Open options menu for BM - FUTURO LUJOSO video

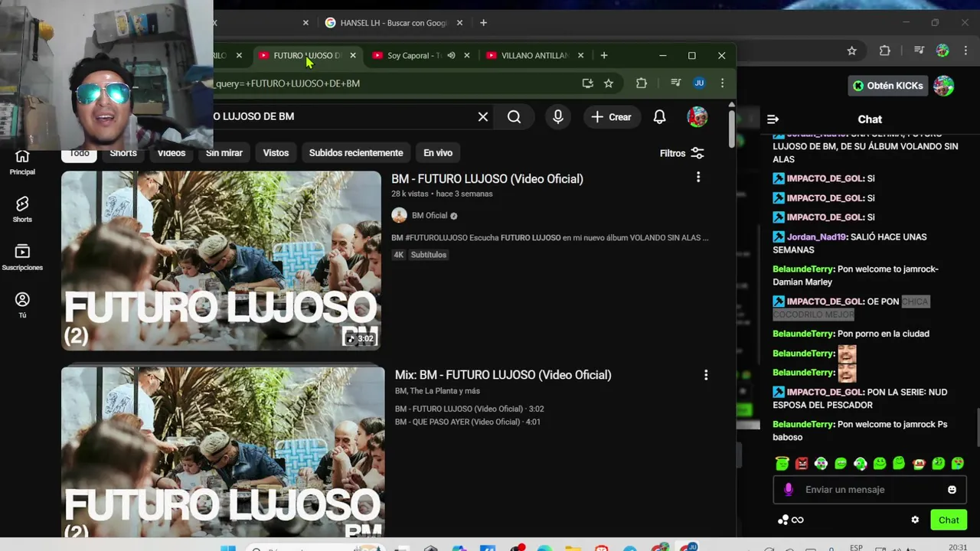698,178
